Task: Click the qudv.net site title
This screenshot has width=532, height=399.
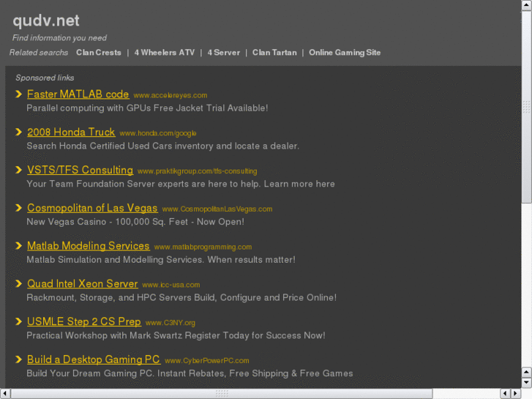Action: coord(46,21)
